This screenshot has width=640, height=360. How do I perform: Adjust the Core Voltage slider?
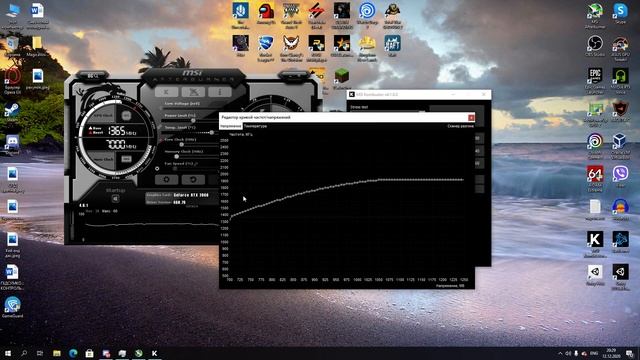tap(191, 109)
